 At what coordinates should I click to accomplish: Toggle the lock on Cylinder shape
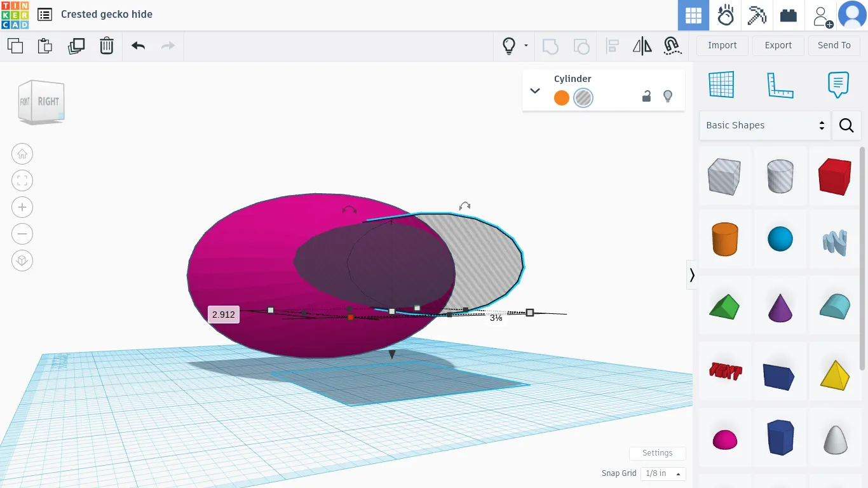(646, 97)
